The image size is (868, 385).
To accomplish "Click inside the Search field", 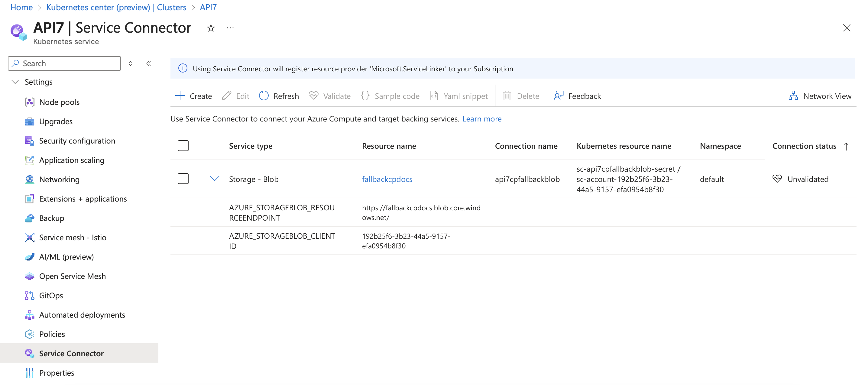I will tap(64, 63).
